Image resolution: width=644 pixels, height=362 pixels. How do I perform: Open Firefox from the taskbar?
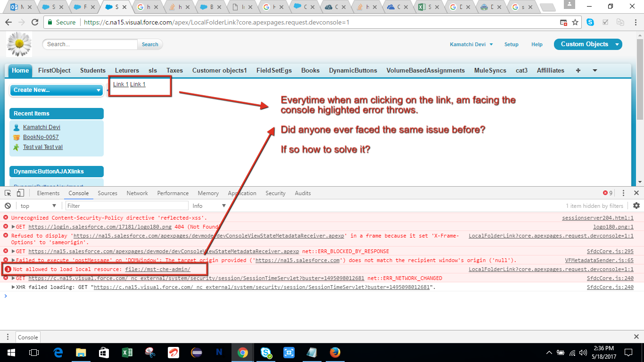(x=335, y=352)
